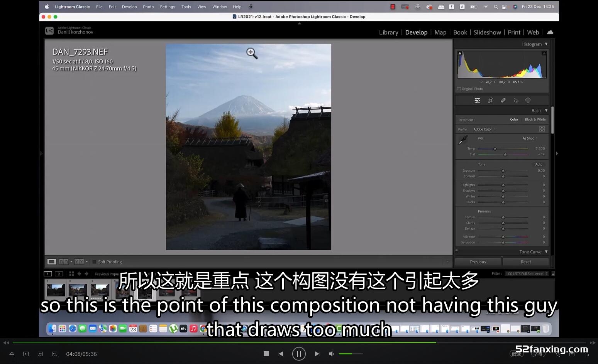Go to the Slideshow module
The image size is (598, 364).
point(487,32)
